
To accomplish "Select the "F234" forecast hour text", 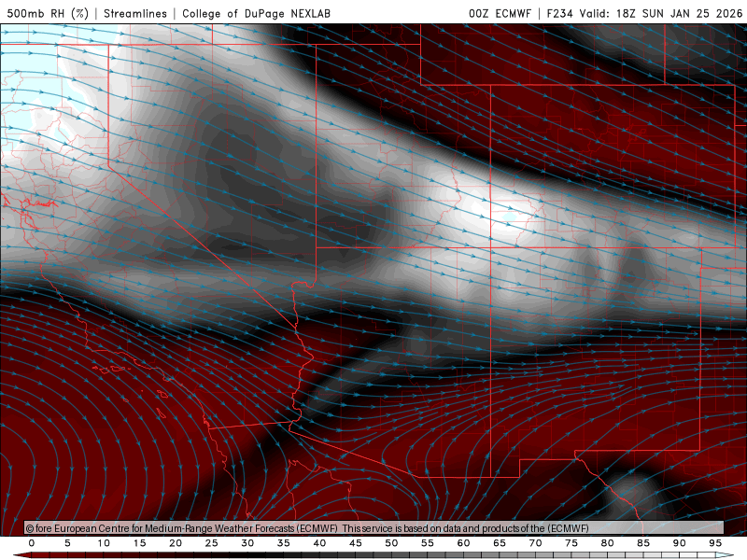I will point(559,13).
